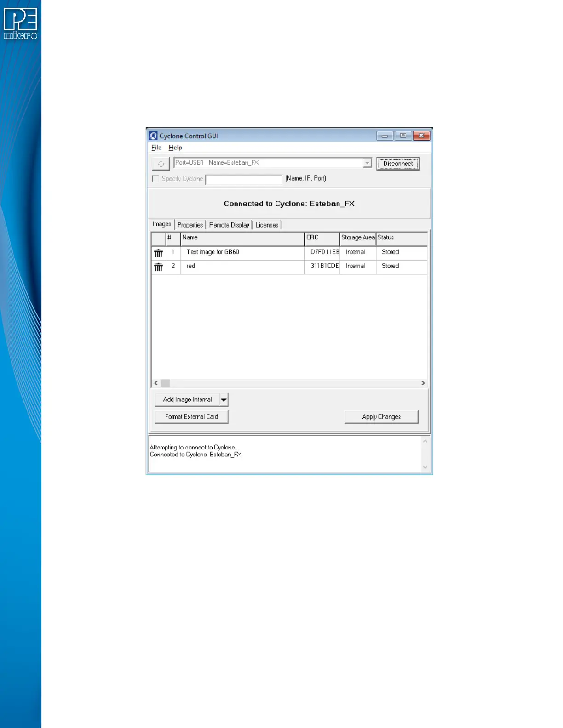This screenshot has height=728, width=563.
Task: Click the Apply Changes button
Action: [x=381, y=417]
